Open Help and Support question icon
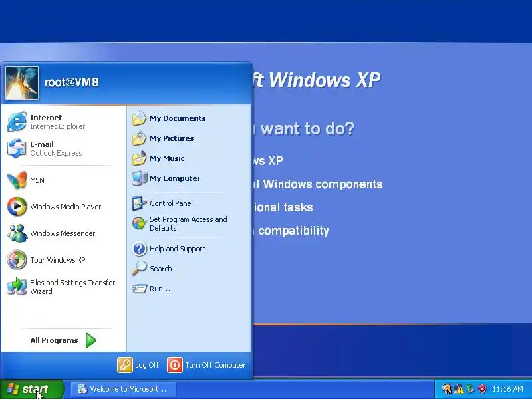This screenshot has height=399, width=532. pyautogui.click(x=139, y=249)
